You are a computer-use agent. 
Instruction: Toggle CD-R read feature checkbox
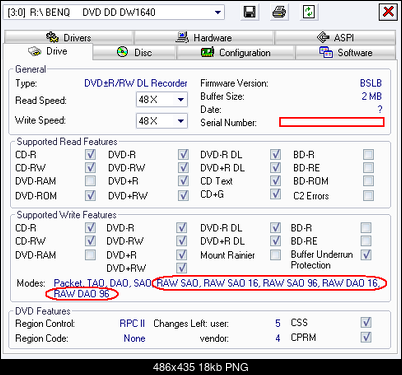pos(90,154)
